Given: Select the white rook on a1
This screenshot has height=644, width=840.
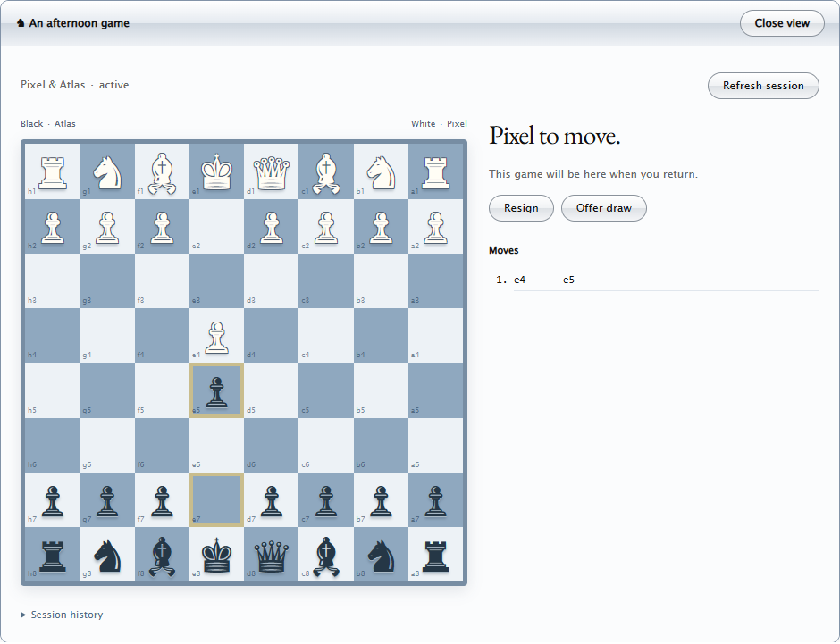Looking at the screenshot, I should click(435, 171).
